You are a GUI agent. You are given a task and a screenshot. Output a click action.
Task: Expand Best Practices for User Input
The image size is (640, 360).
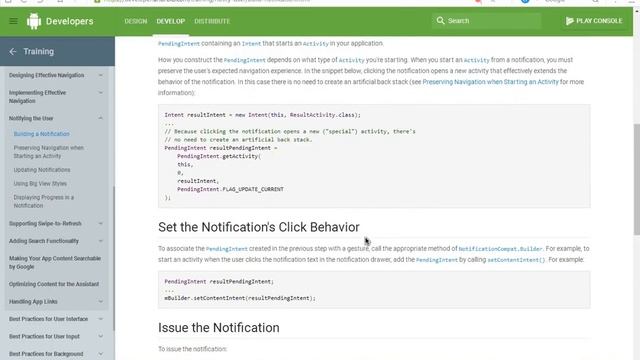pyautogui.click(x=100, y=337)
